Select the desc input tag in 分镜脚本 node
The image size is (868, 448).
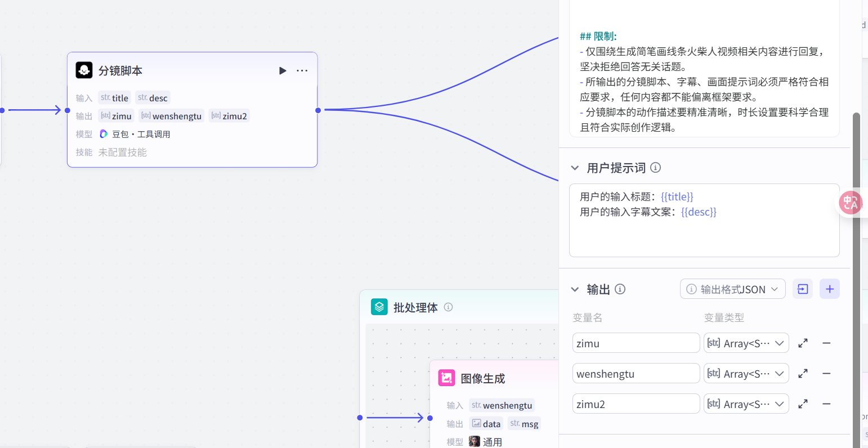coord(153,98)
